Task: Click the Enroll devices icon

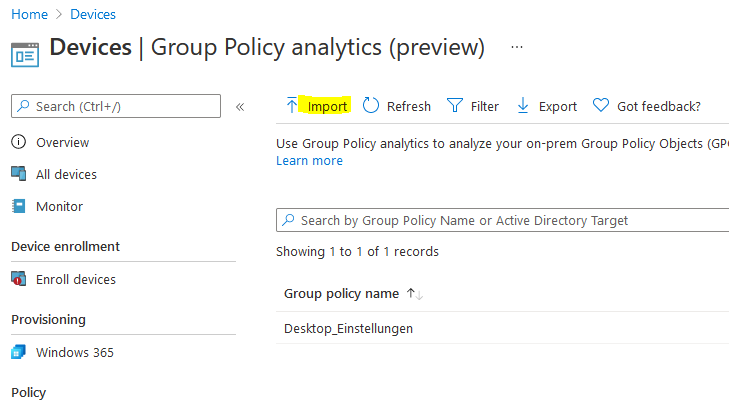Action: [18, 280]
